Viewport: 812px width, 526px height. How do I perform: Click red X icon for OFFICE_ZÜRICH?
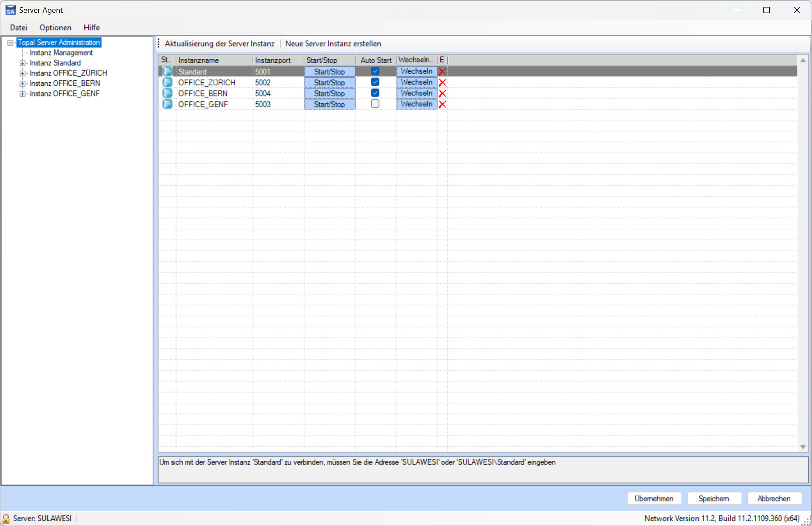point(442,82)
